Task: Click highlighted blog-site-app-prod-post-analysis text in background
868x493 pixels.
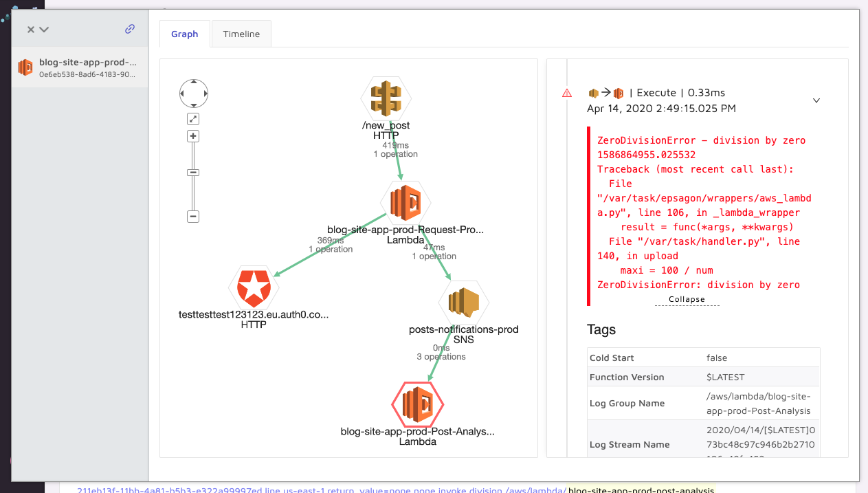Action: (641, 490)
